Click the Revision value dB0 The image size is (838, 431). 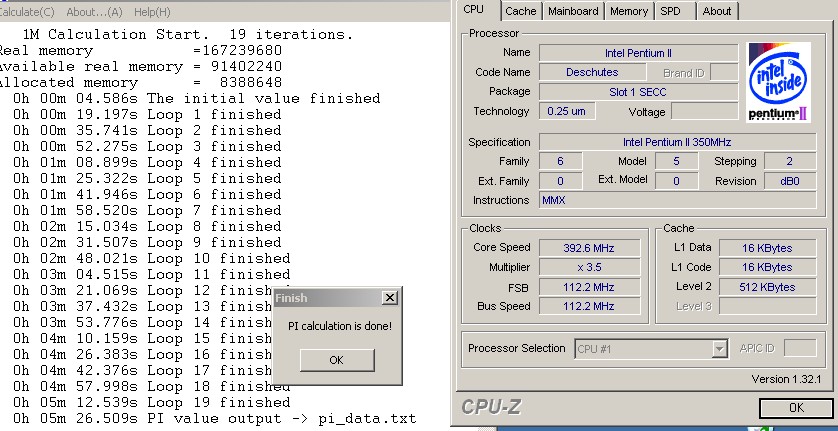(x=790, y=181)
